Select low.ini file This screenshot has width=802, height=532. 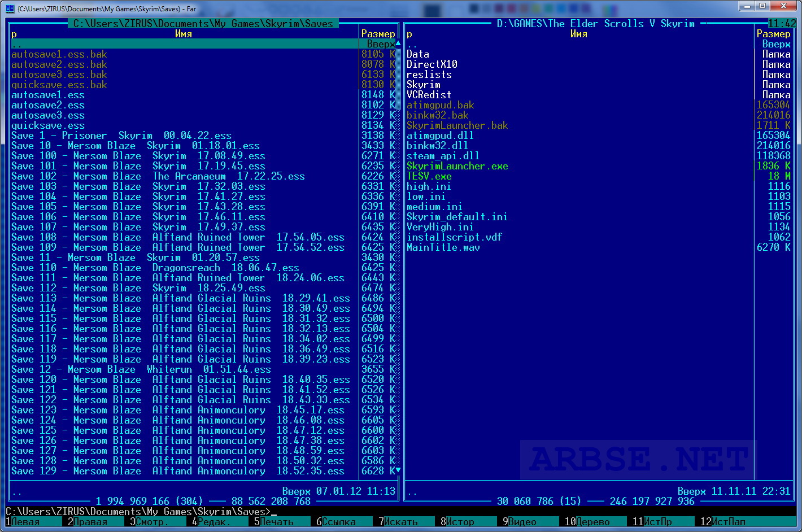426,197
